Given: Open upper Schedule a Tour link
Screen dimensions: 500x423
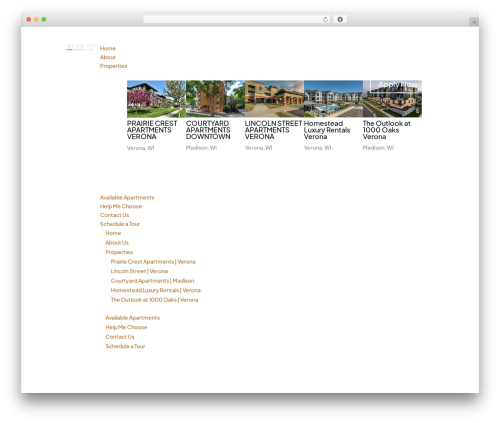Looking at the screenshot, I should pyautogui.click(x=120, y=224).
